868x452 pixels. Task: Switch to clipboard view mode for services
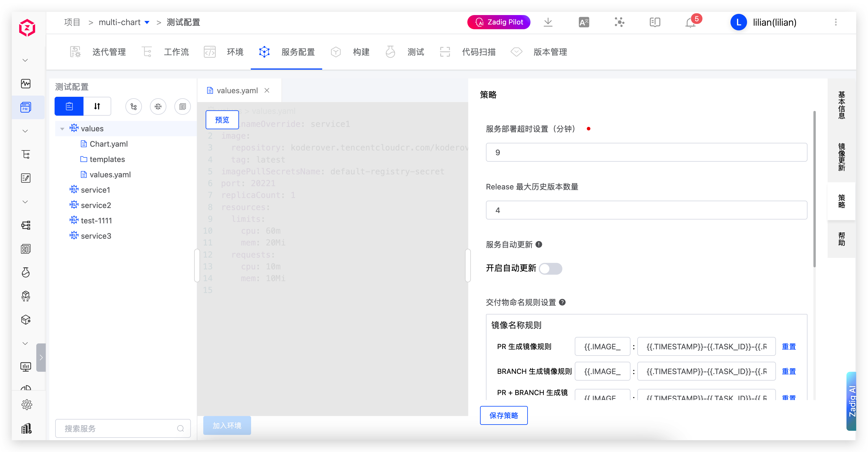point(69,106)
